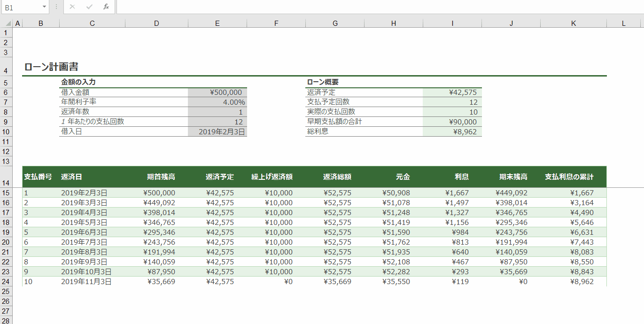Screen dimensions: 644x324
Task: Select the extra payment ¥0 cell in payment 10
Action: (x=276, y=282)
